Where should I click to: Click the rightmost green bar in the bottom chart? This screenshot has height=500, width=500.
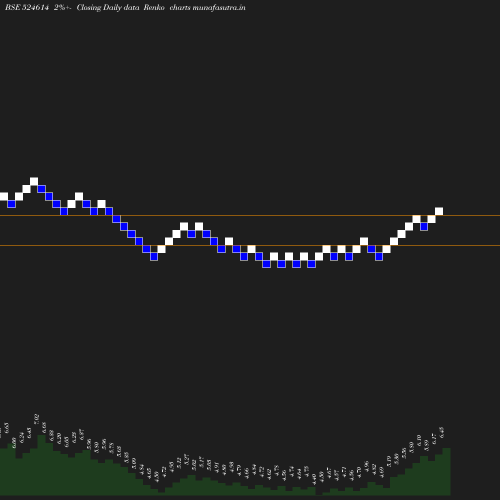click(x=447, y=472)
